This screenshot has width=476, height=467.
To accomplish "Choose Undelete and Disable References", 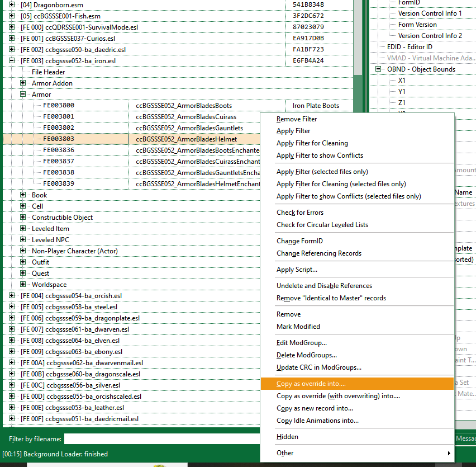I will [357, 286].
